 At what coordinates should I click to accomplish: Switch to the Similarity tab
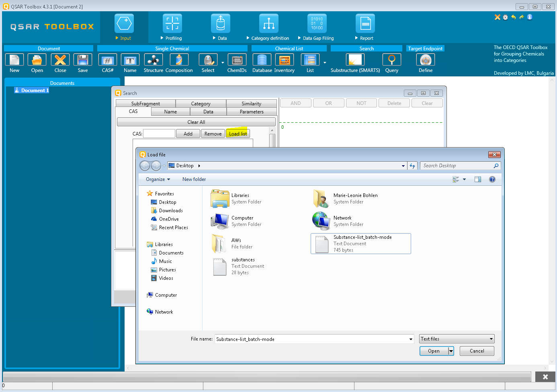[x=251, y=104]
